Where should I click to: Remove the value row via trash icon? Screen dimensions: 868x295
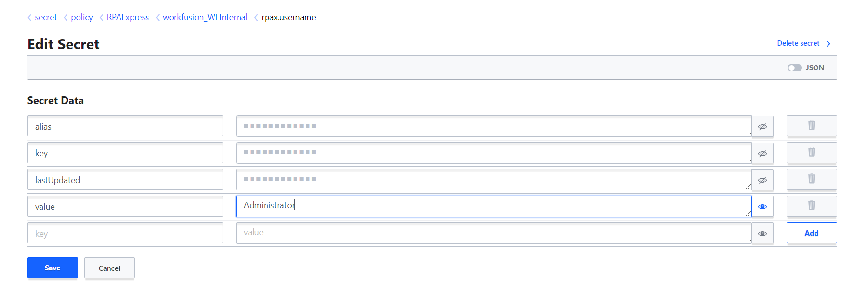point(812,206)
